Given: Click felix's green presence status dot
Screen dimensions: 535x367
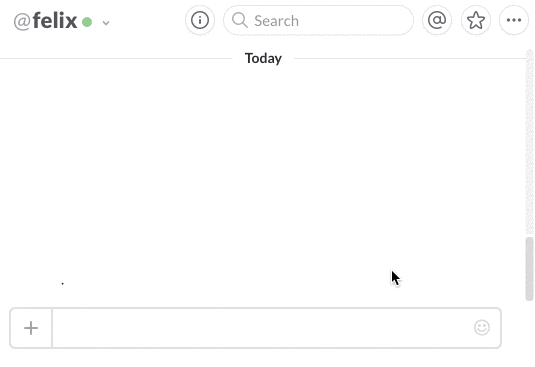Looking at the screenshot, I should coord(87,22).
